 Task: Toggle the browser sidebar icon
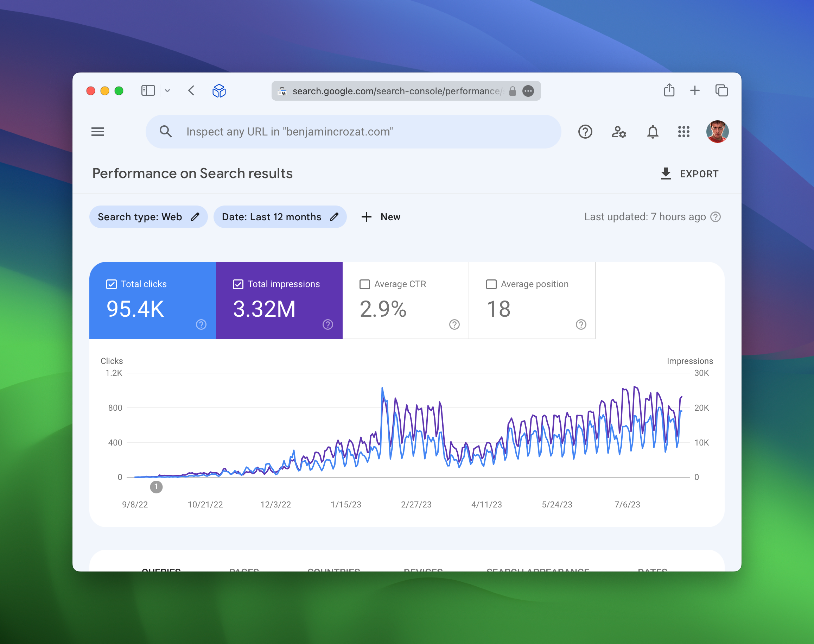pyautogui.click(x=148, y=90)
